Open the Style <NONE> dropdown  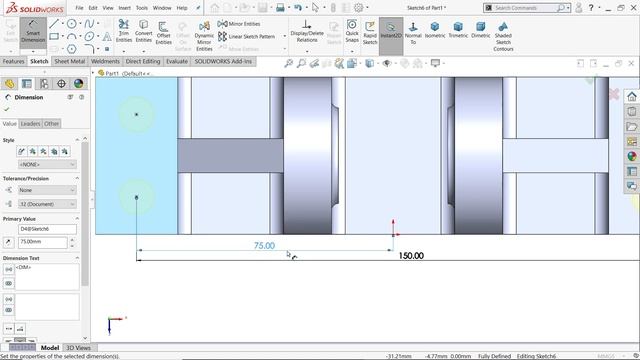(47, 164)
